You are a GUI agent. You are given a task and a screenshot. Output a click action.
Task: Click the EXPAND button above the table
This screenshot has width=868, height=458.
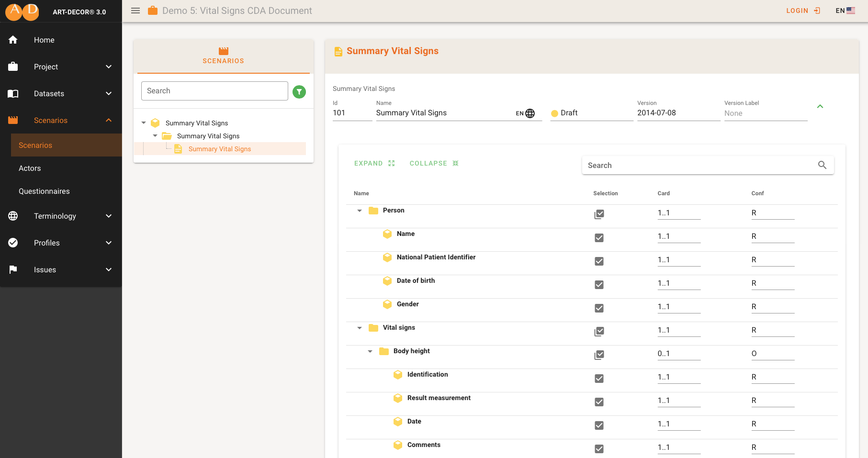374,163
